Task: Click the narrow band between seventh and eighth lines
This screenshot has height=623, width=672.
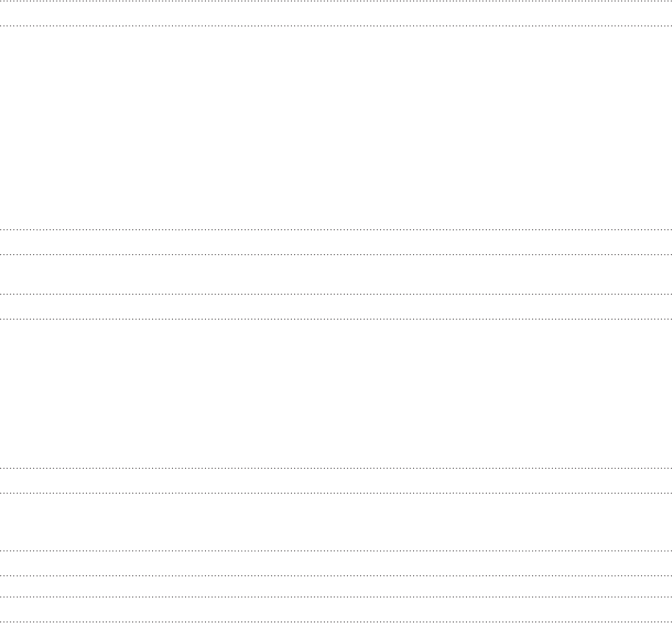Action: (x=336, y=481)
